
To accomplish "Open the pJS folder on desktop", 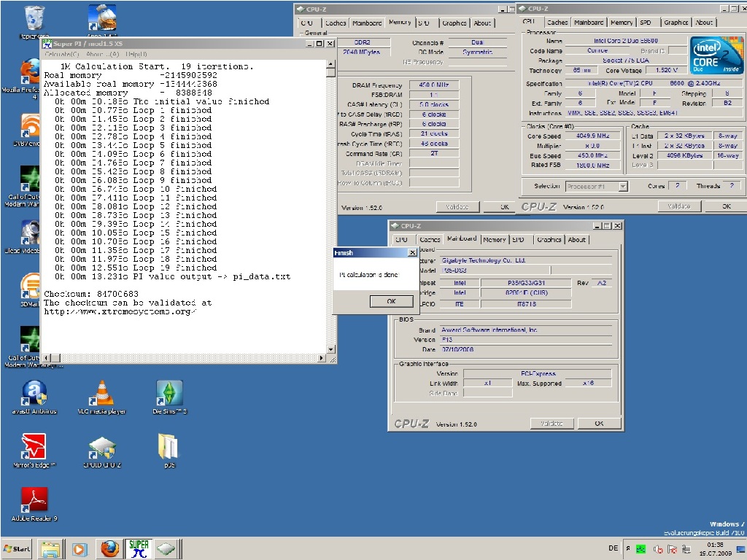I will point(169,451).
